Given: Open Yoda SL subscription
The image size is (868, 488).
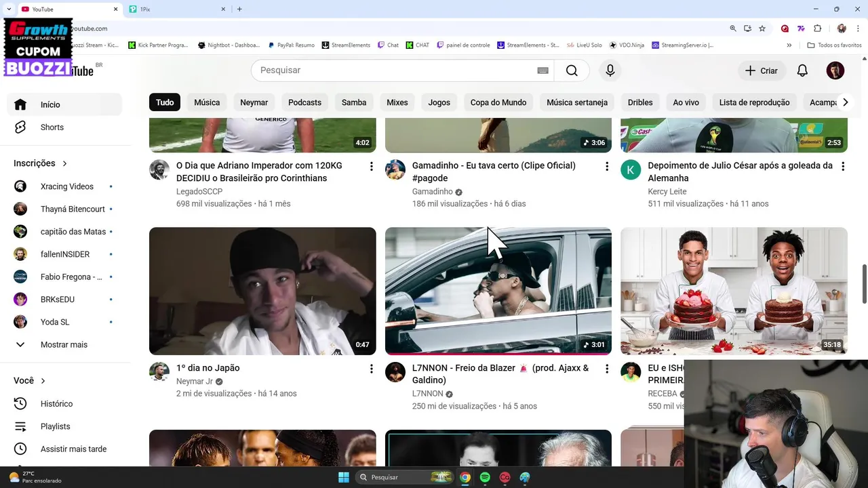Looking at the screenshot, I should [64, 322].
